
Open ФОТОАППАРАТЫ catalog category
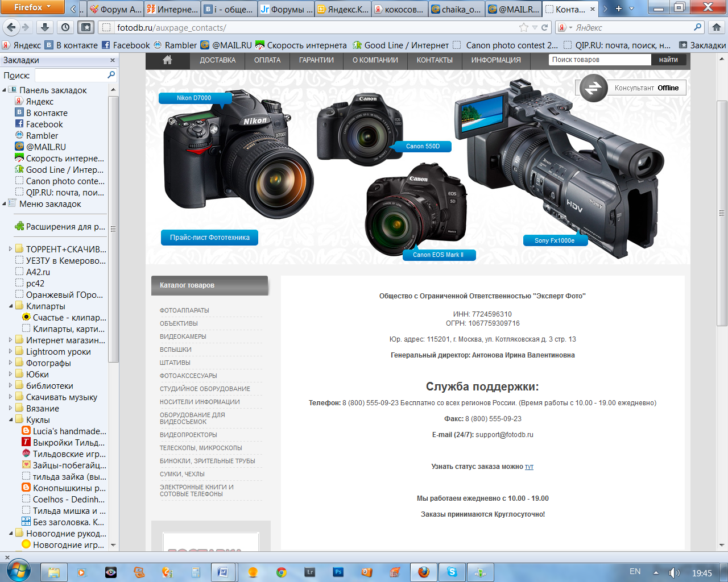coord(184,310)
